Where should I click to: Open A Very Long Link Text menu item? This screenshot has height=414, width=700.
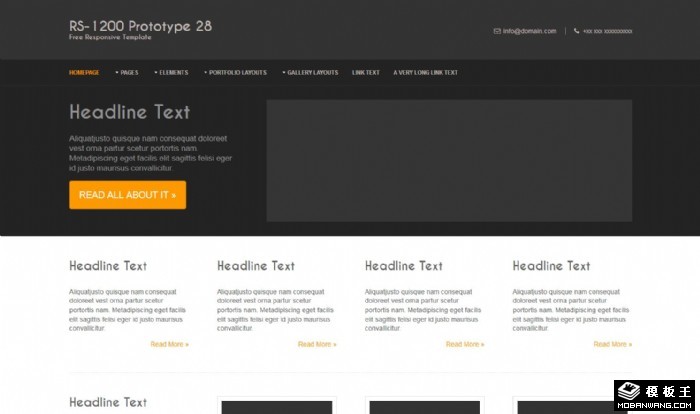(426, 73)
